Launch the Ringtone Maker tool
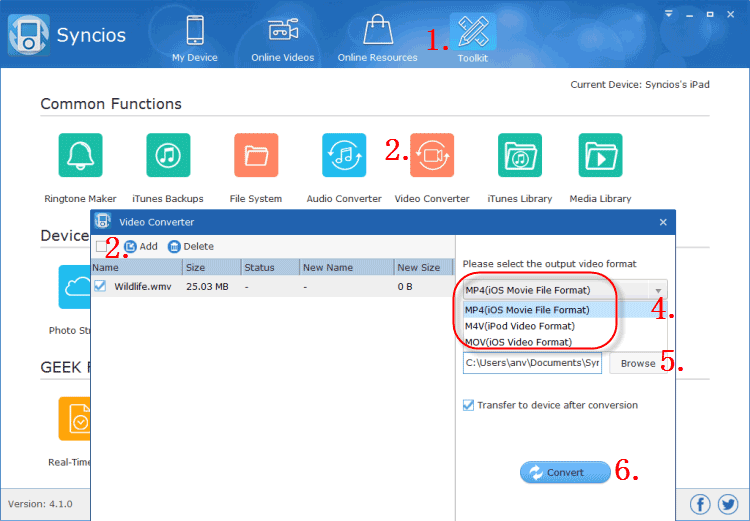 (x=80, y=155)
